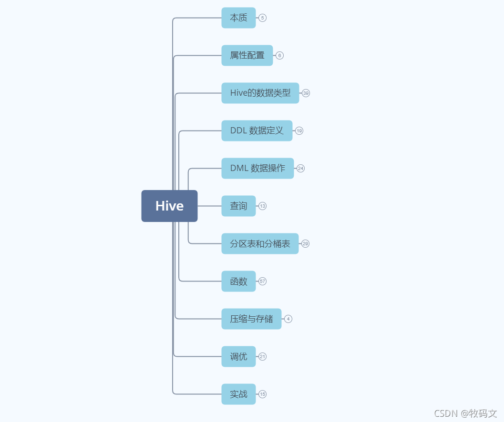Select the DML 数据操作 node
This screenshot has height=422, width=504.
pyautogui.click(x=258, y=168)
